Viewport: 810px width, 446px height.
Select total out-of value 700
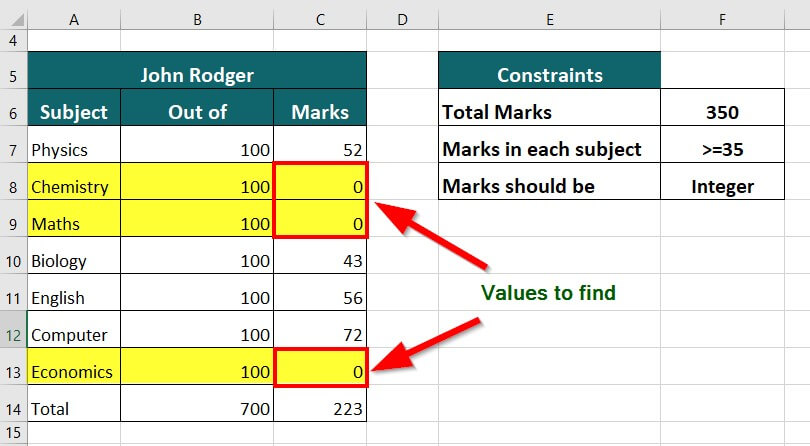[x=197, y=403]
